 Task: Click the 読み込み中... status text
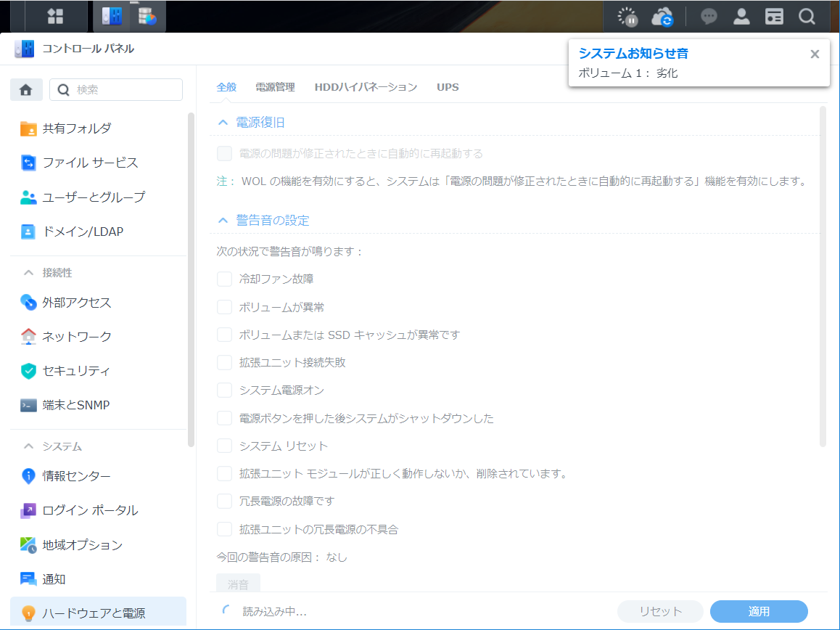(274, 612)
